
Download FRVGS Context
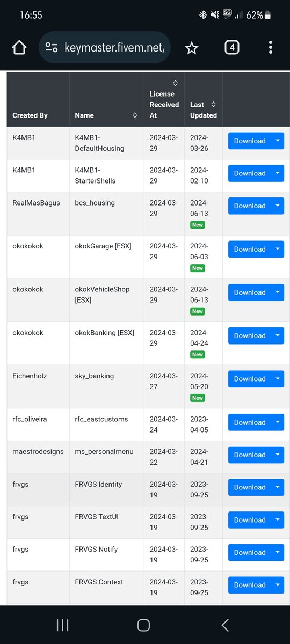pyautogui.click(x=250, y=585)
